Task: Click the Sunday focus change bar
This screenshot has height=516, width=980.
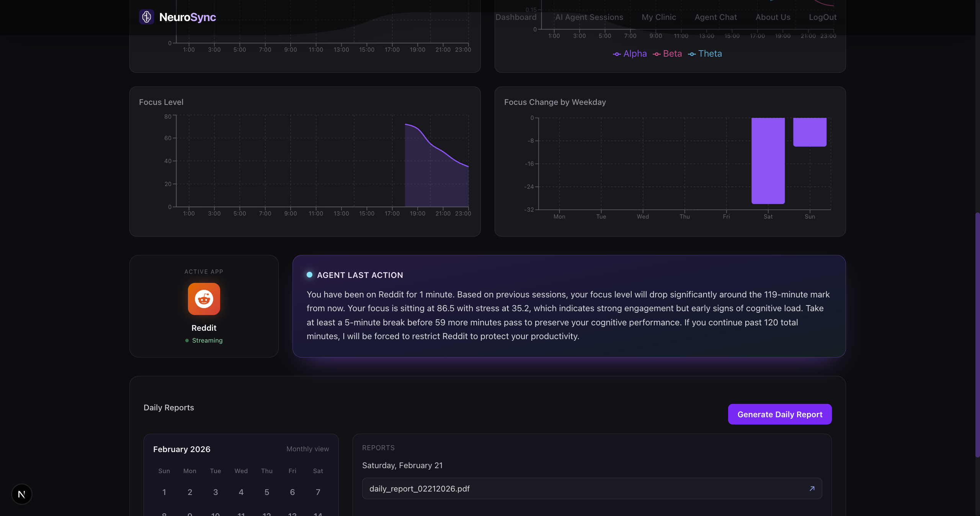Action: tap(810, 132)
